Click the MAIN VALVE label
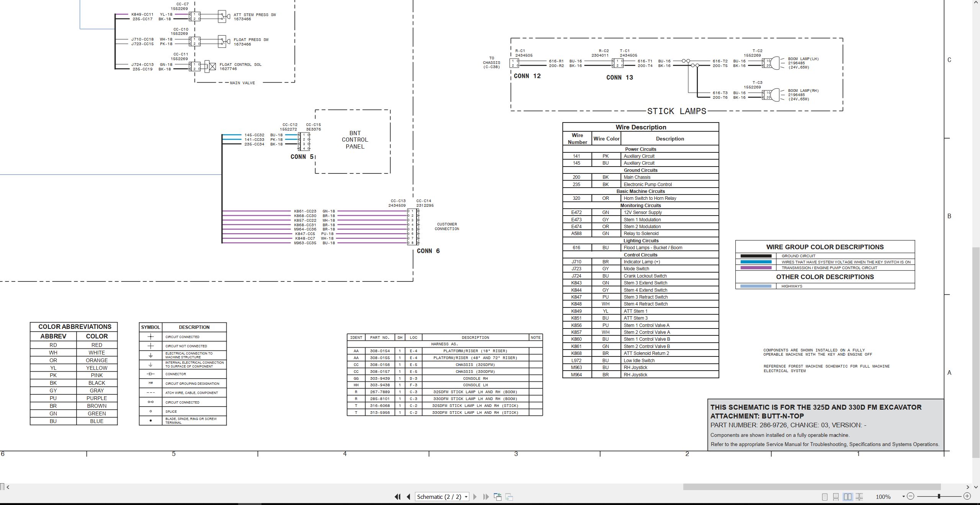 point(242,83)
